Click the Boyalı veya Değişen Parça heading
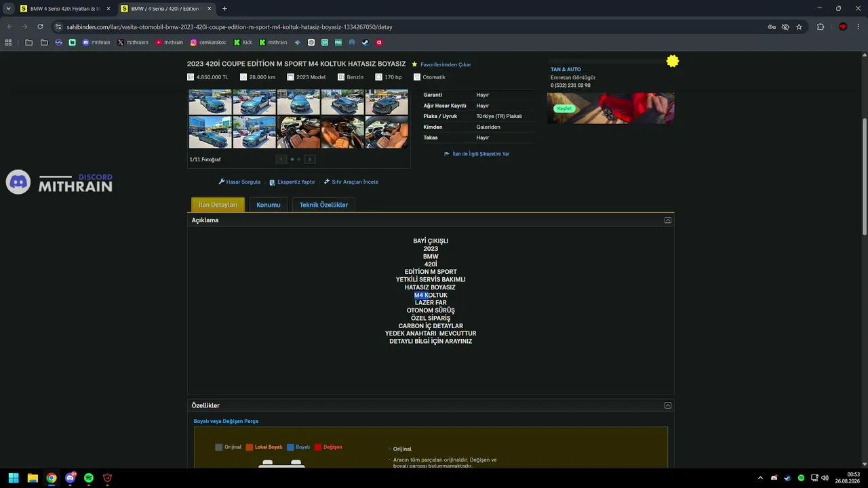This screenshot has width=868, height=488. tap(226, 421)
